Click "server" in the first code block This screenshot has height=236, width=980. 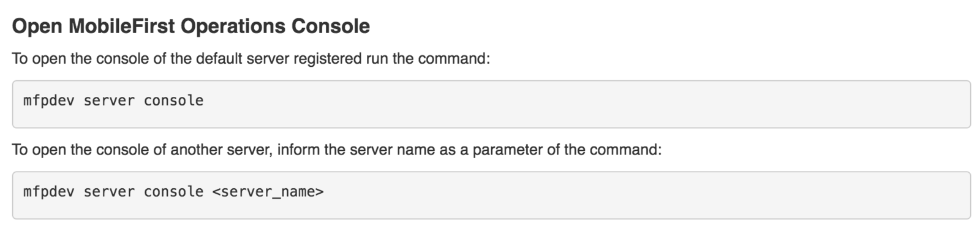click(109, 101)
